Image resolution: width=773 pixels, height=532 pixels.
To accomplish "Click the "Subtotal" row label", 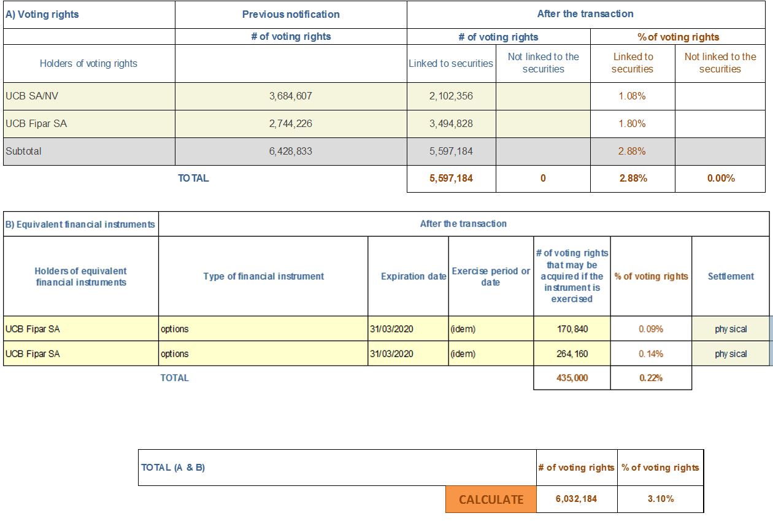I will pos(89,152).
